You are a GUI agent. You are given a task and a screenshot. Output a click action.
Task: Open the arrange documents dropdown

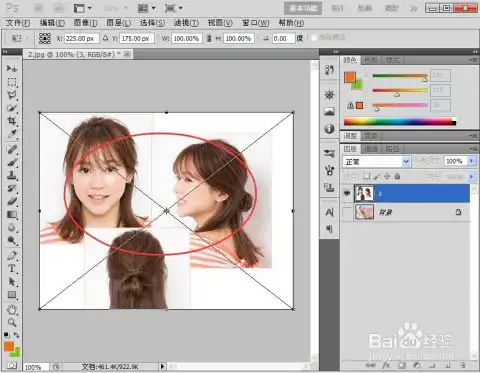[x=147, y=8]
